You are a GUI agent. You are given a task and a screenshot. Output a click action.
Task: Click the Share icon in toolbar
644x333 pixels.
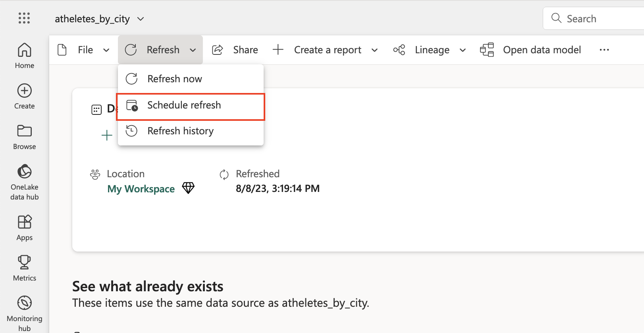click(217, 50)
